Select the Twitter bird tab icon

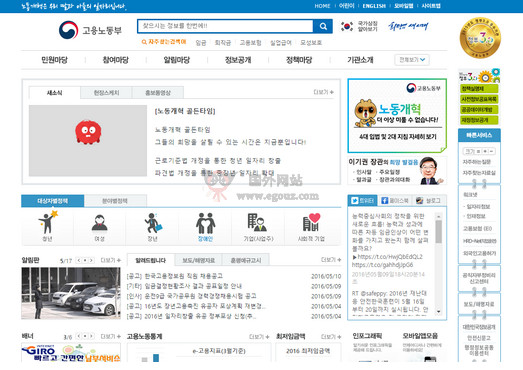pos(354,200)
